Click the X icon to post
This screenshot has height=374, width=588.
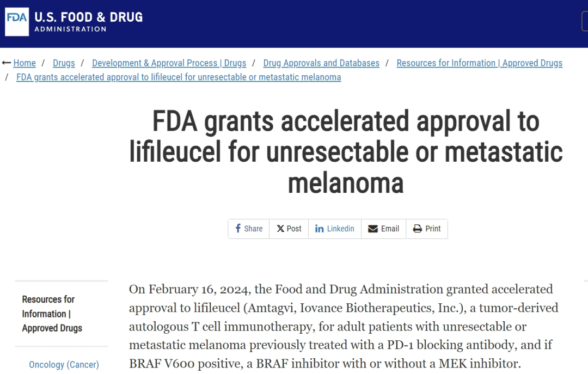pyautogui.click(x=280, y=229)
